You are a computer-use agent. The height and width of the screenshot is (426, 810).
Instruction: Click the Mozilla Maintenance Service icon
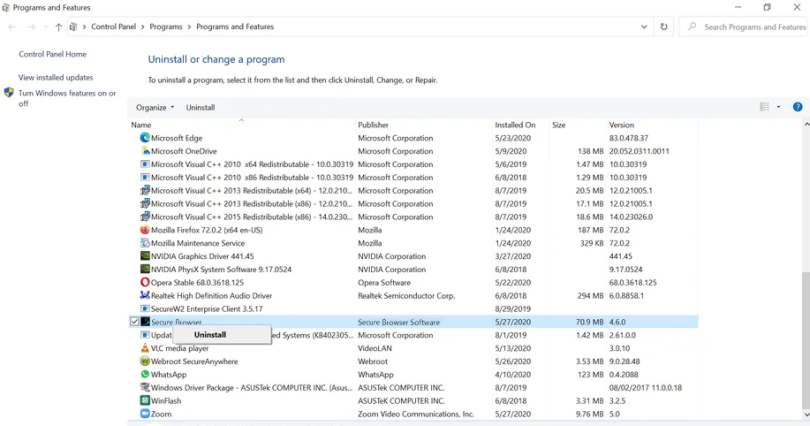145,243
